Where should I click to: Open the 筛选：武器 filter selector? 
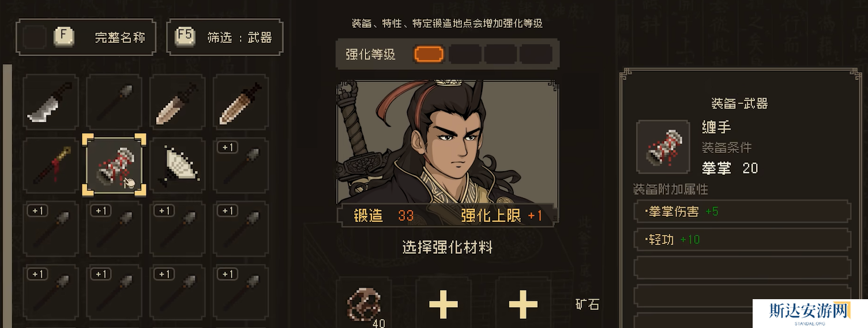pos(225,37)
